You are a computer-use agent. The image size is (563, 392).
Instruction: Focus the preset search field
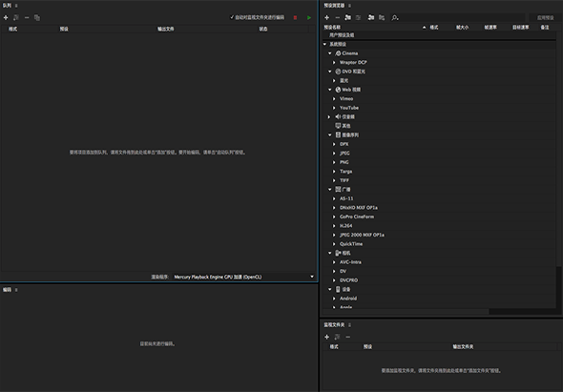pyautogui.click(x=458, y=17)
